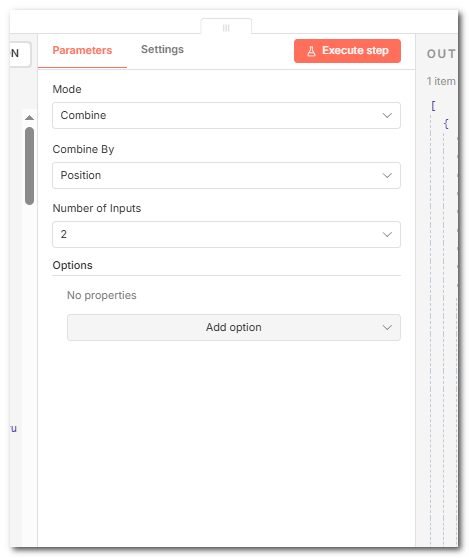Click the partially visible N button at left
The image size is (469, 558).
(20, 54)
